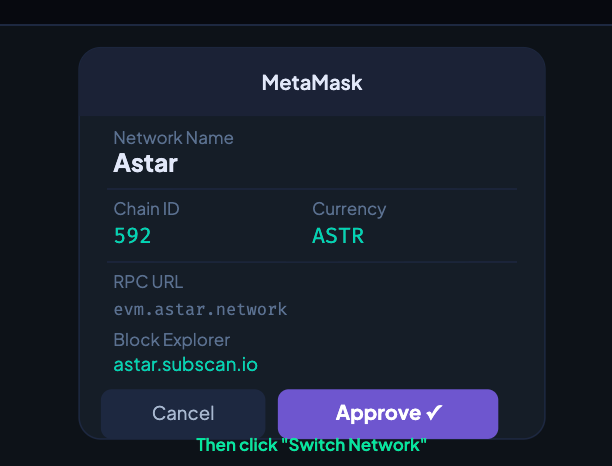Click the Cancel button

point(183,413)
